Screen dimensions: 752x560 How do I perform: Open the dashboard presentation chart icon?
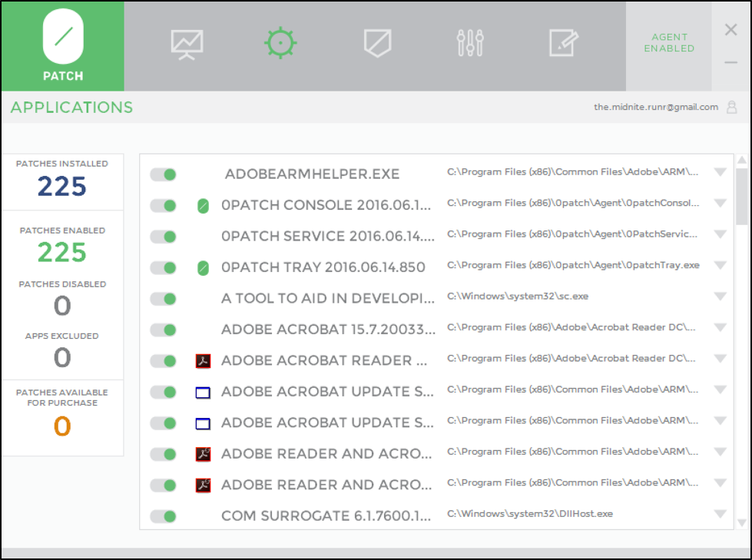coord(187,44)
